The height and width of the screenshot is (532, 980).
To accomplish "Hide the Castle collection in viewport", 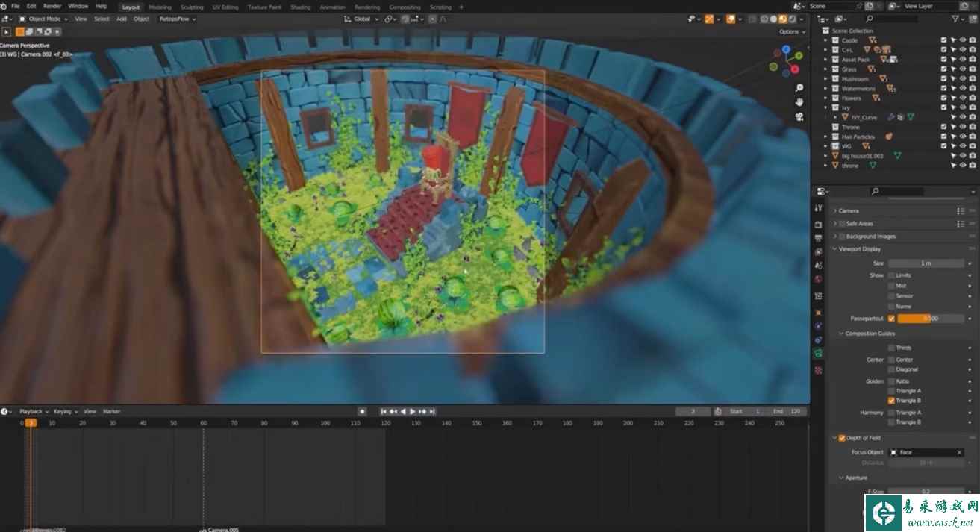I will (963, 40).
